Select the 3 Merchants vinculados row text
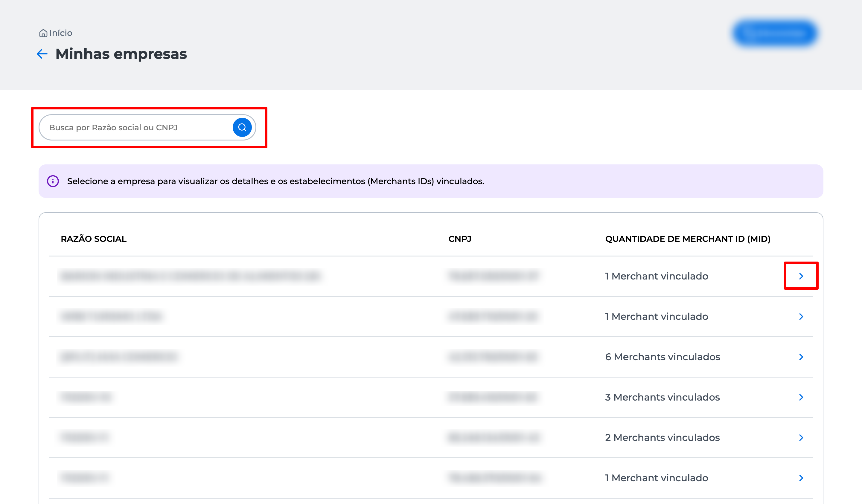Screen dimensions: 862x504 (x=662, y=397)
